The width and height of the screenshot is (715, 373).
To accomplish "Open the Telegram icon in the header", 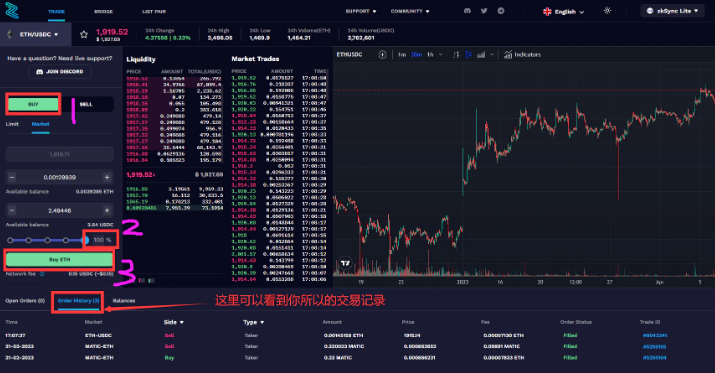I will [x=501, y=10].
